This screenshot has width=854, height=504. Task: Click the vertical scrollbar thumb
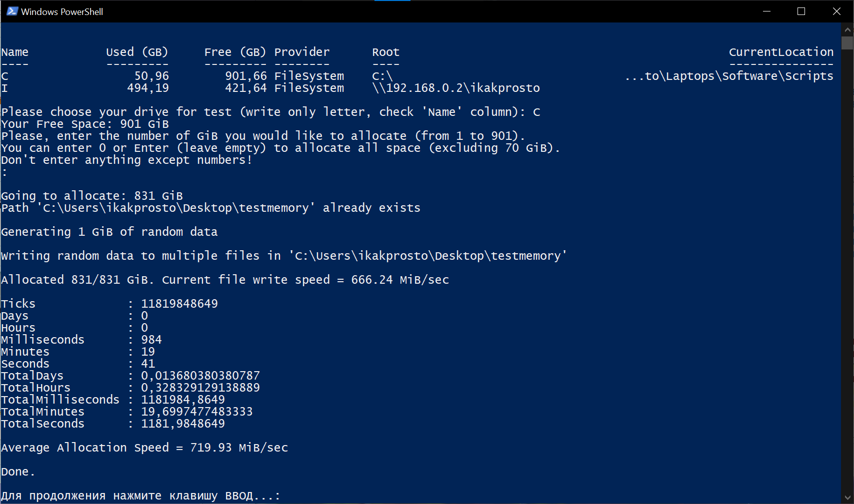pos(847,43)
